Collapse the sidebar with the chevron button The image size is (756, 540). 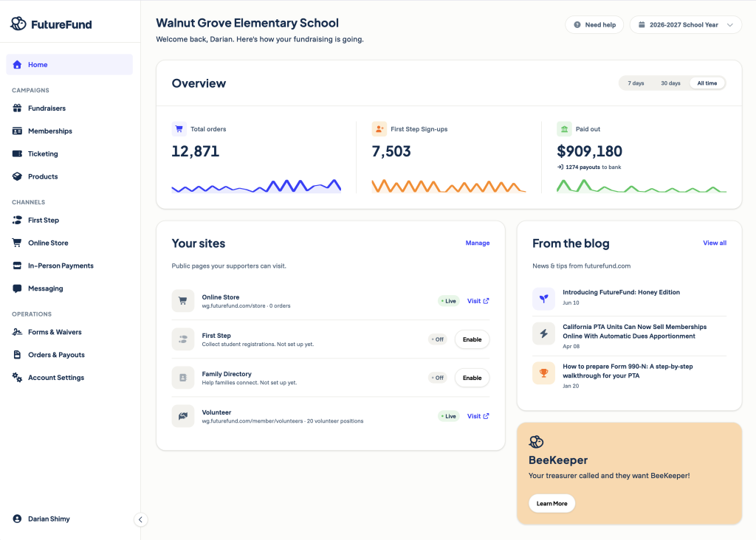pos(140,519)
